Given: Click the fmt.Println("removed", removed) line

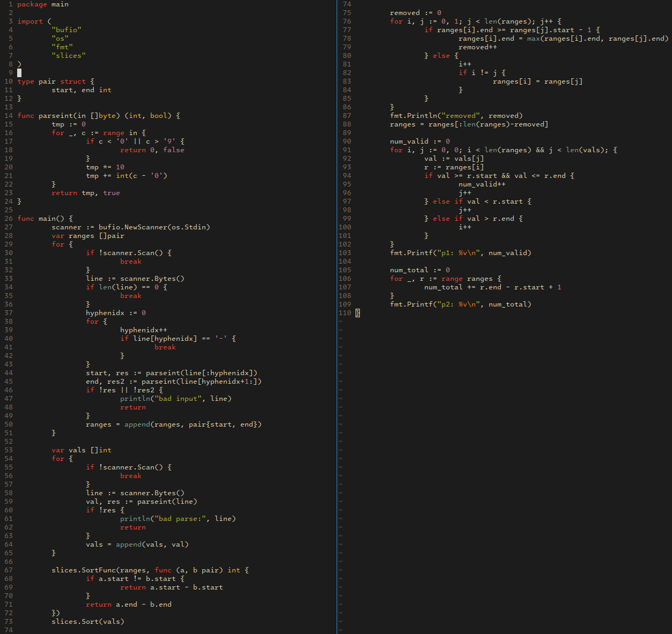Looking at the screenshot, I should (x=456, y=116).
